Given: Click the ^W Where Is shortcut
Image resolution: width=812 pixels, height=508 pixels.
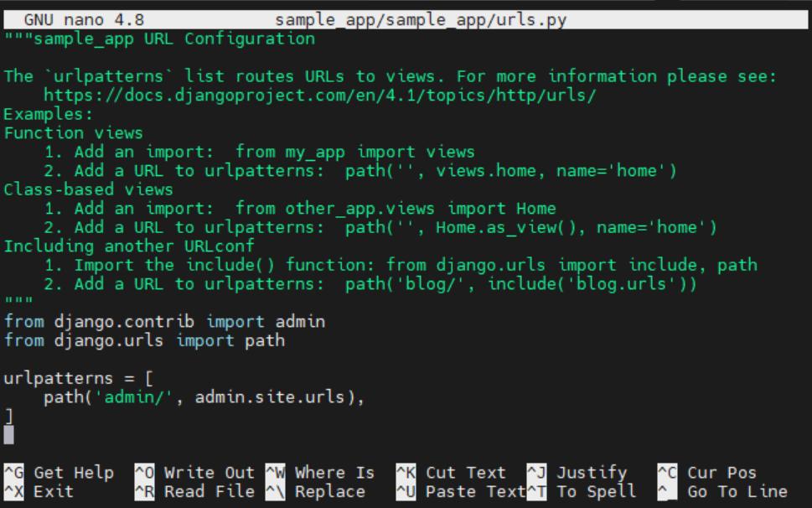Looking at the screenshot, I should tap(320, 473).
